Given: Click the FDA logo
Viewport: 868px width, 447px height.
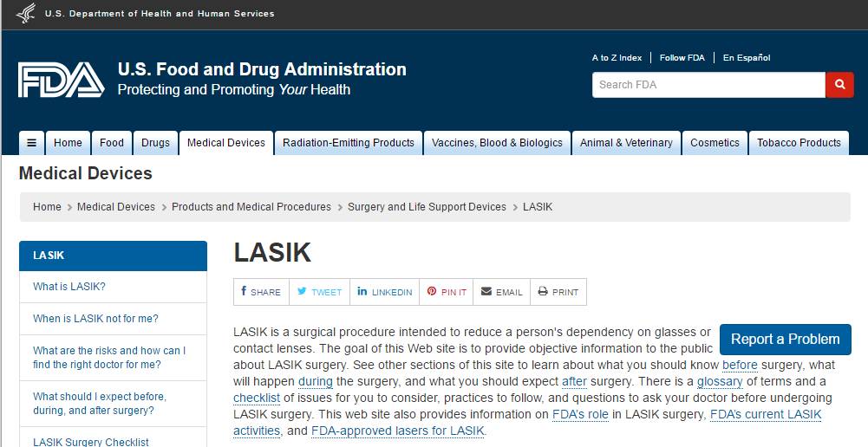Looking at the screenshot, I should click(x=61, y=80).
